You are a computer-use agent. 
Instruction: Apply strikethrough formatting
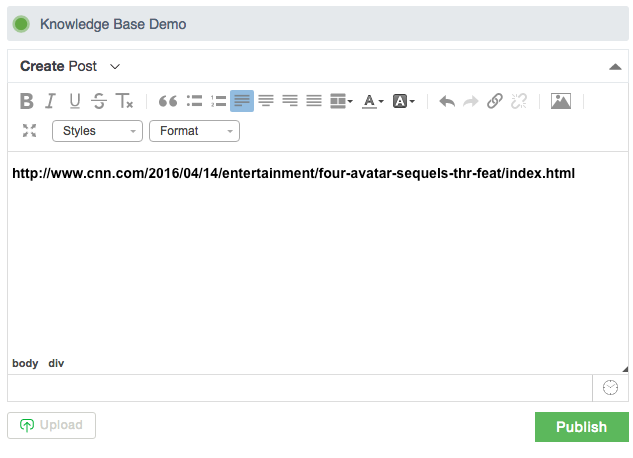point(99,101)
